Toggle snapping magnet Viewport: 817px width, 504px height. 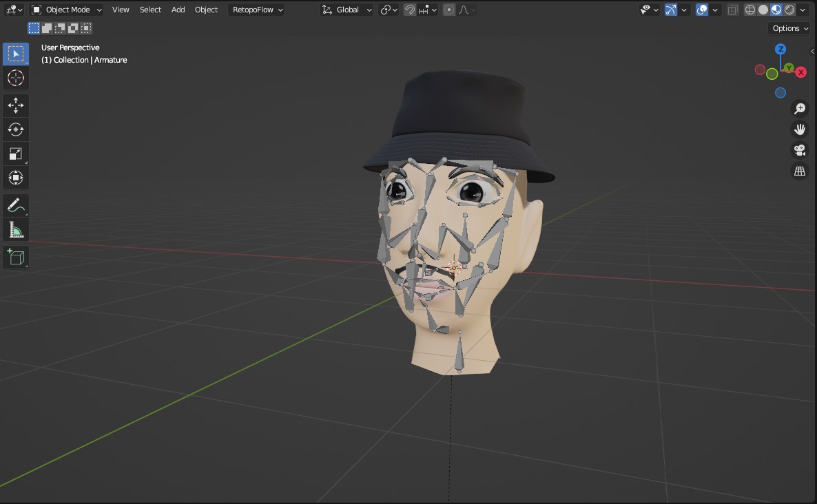(x=410, y=10)
